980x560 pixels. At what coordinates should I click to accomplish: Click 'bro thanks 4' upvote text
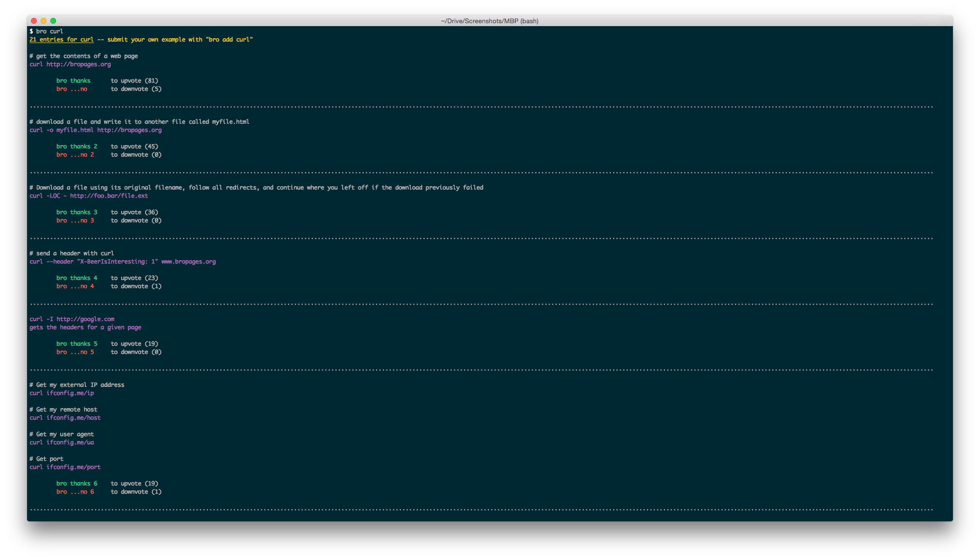point(76,278)
